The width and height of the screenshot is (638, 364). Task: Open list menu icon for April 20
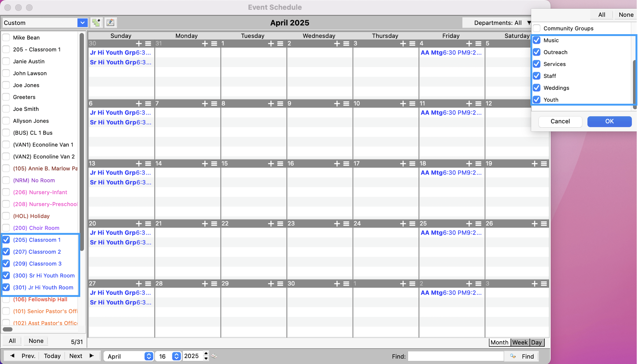pos(148,224)
